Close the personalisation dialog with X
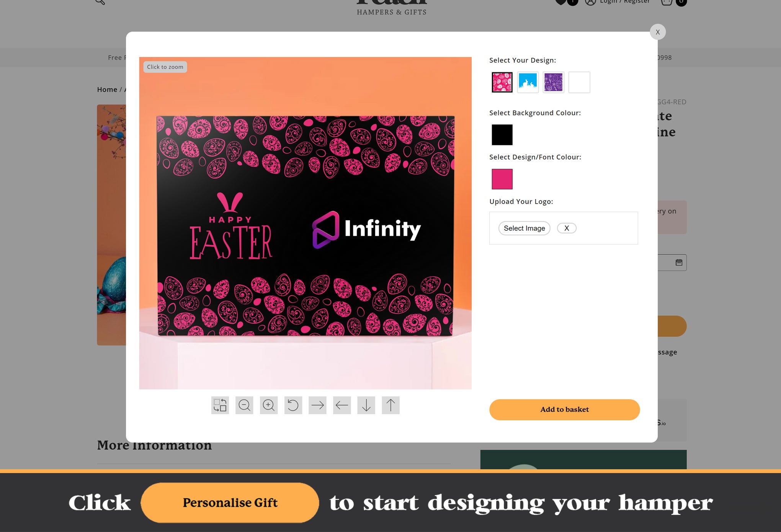 [658, 32]
